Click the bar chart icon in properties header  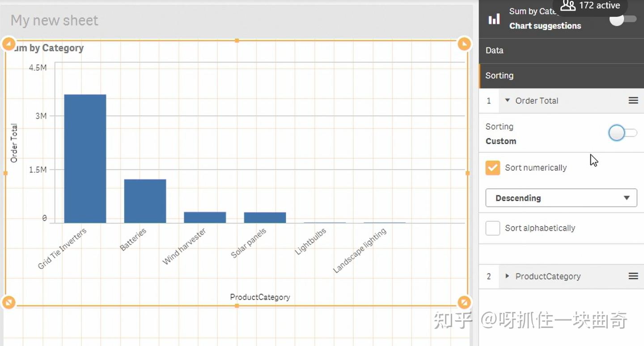tap(494, 19)
